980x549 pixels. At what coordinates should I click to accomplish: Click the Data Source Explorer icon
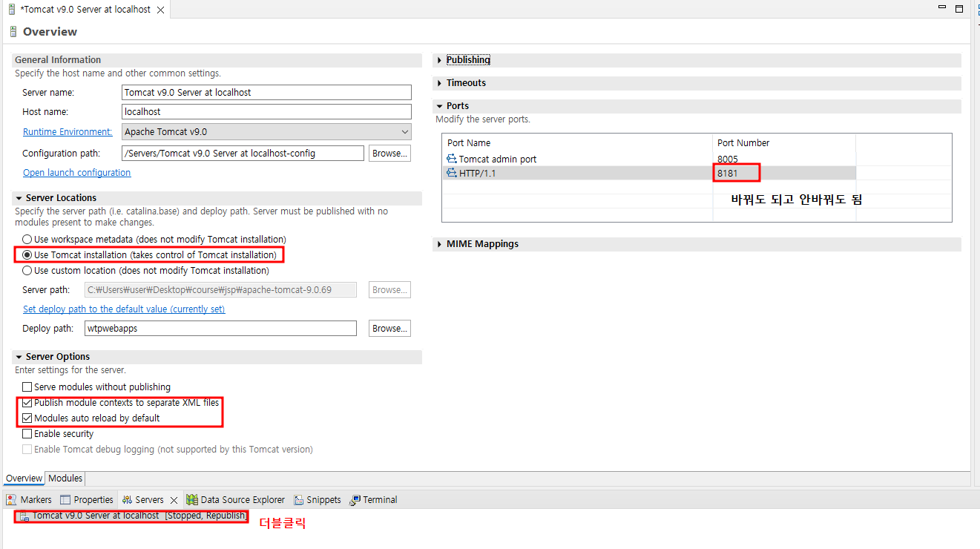pyautogui.click(x=192, y=500)
